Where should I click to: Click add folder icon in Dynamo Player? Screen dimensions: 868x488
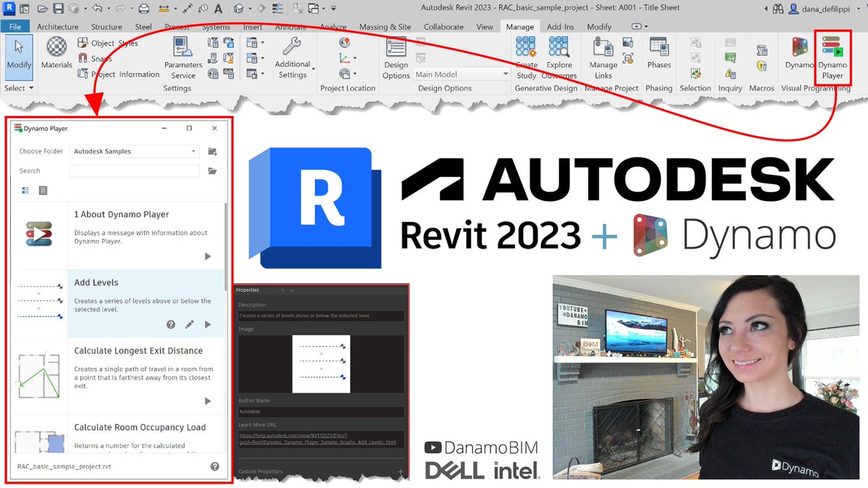212,152
